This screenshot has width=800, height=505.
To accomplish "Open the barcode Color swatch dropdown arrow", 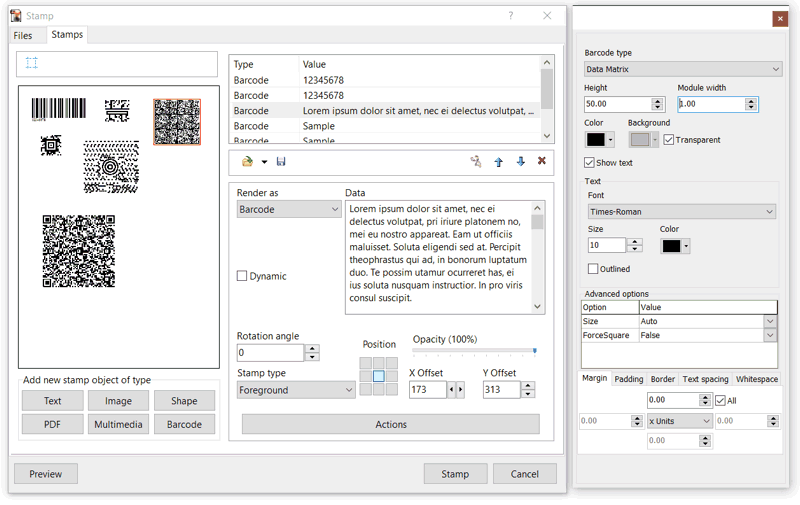I will coord(610,140).
